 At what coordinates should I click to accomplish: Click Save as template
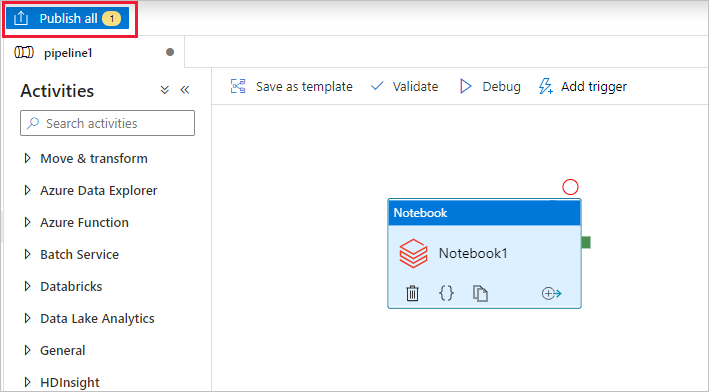coord(292,86)
